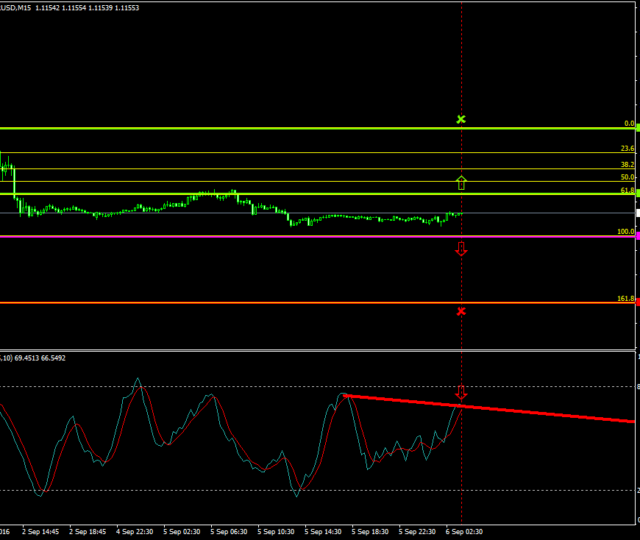The image size is (640, 540).
Task: Click the green X marker above the chart
Action: 461,120
